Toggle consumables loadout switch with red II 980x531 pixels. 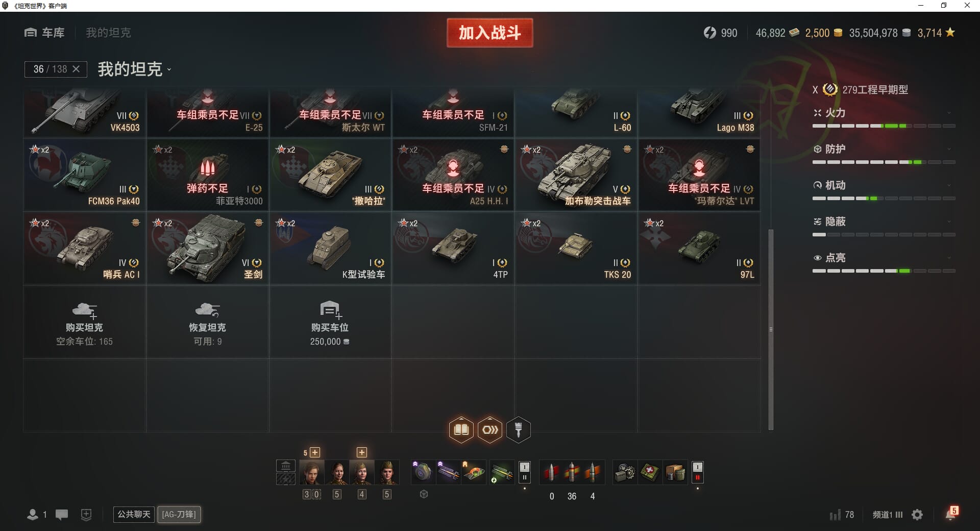(x=697, y=472)
